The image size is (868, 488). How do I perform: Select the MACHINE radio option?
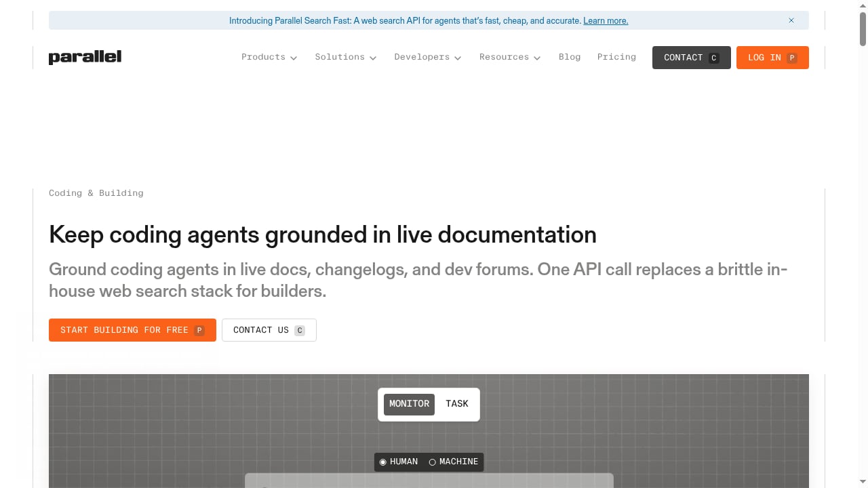(454, 462)
